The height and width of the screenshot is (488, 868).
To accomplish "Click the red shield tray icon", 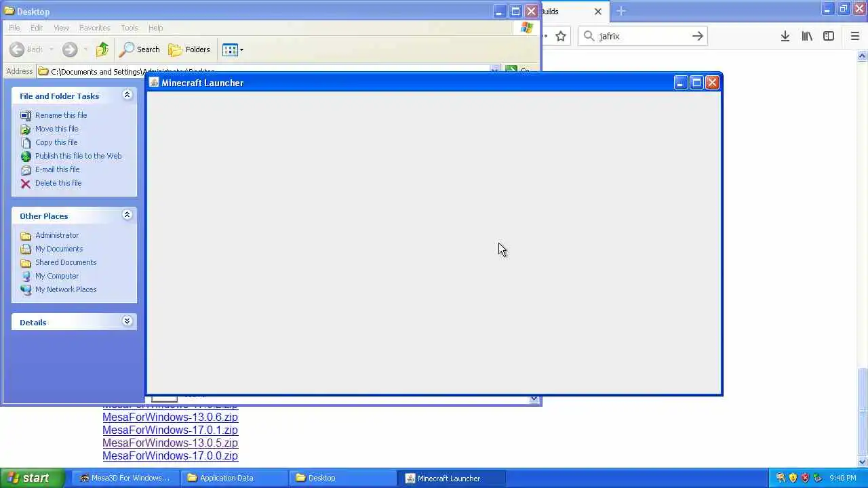I will 805,478.
